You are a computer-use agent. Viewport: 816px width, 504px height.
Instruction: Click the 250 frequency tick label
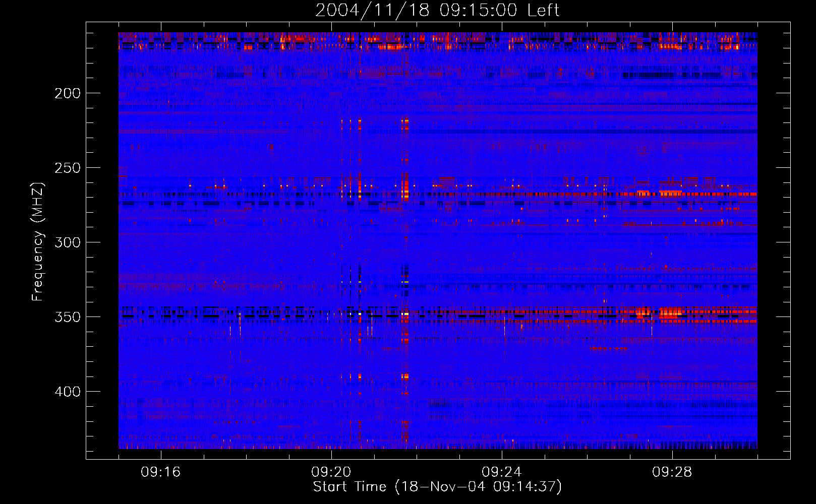point(68,168)
